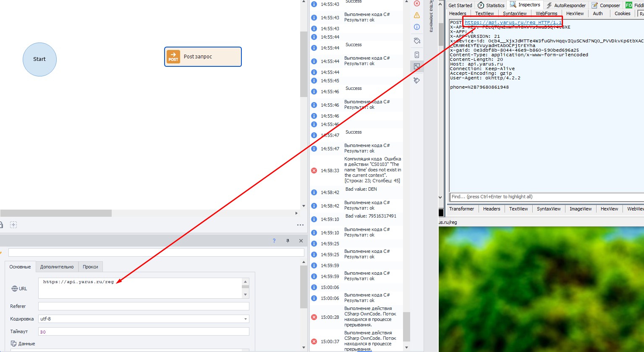Click the Post запрос action's orange POST icon
The image size is (644, 352).
coord(173,56)
